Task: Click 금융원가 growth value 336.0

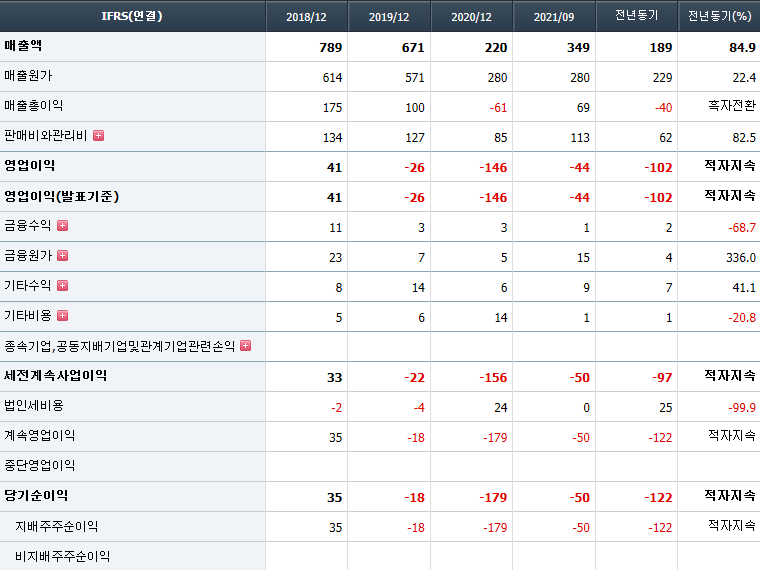Action: tap(741, 258)
